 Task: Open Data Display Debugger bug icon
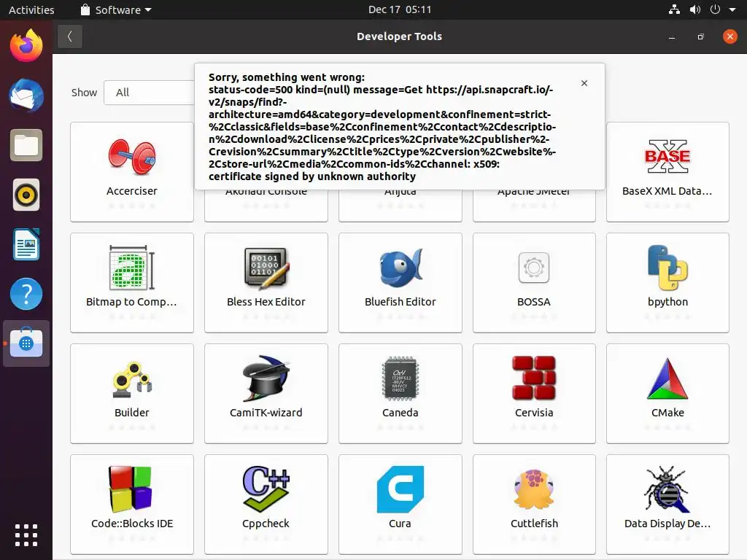[x=667, y=489]
